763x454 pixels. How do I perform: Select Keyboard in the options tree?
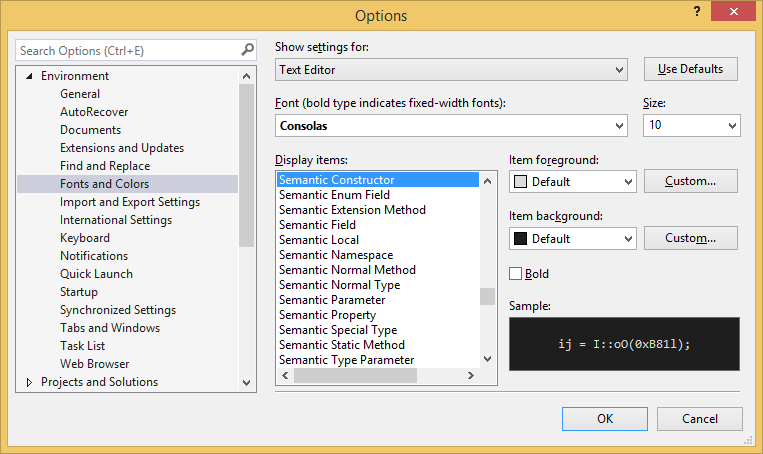[85, 238]
